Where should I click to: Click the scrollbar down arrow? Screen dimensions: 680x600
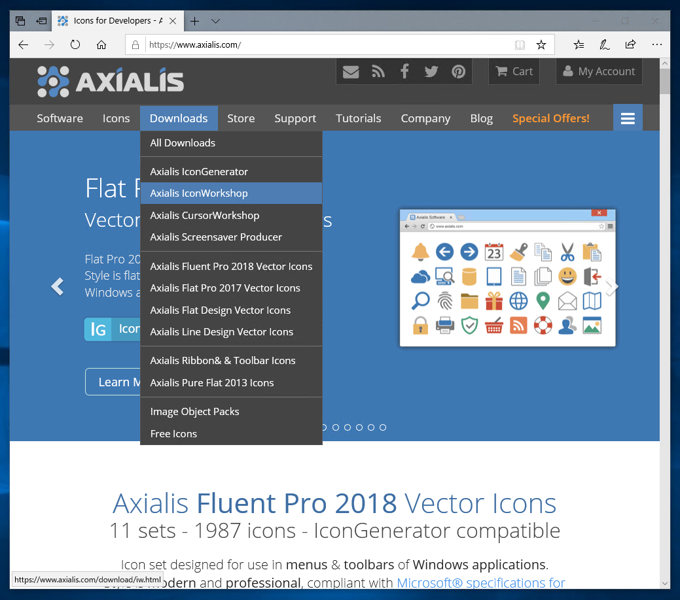click(665, 584)
